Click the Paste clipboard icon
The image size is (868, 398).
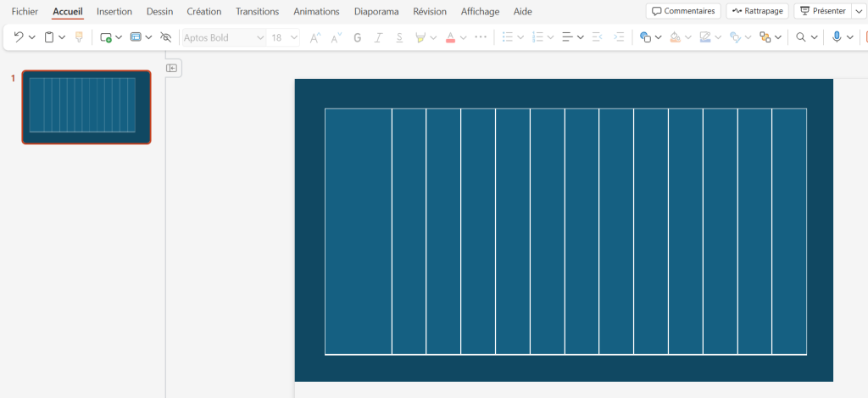coord(49,37)
